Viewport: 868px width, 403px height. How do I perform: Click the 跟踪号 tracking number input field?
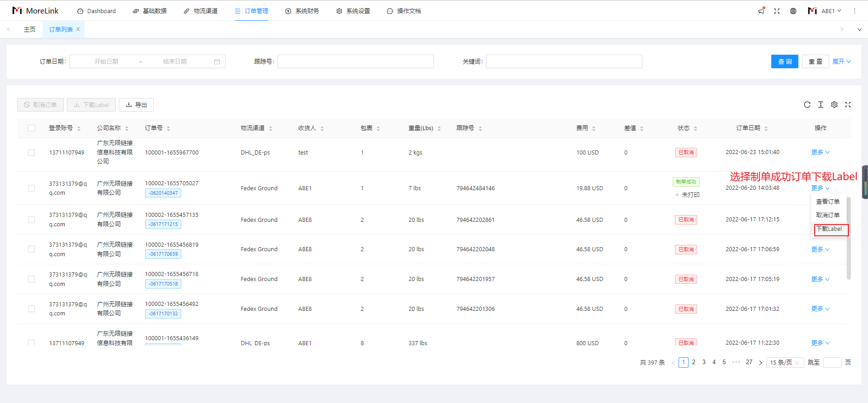point(355,61)
